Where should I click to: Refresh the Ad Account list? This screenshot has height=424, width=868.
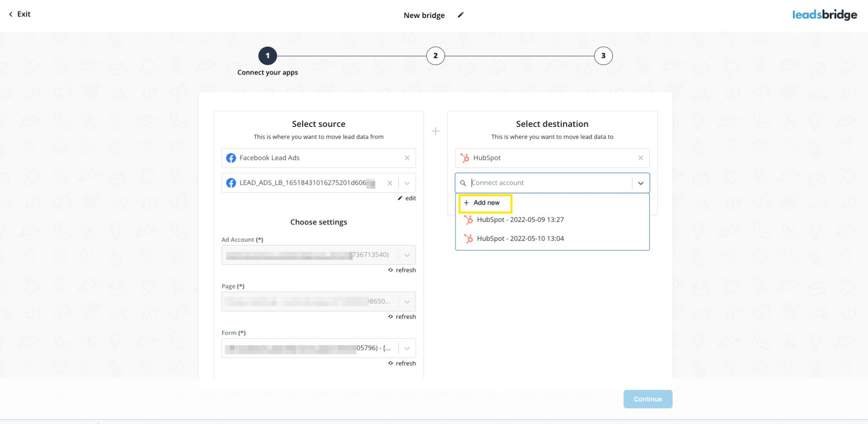coord(402,270)
